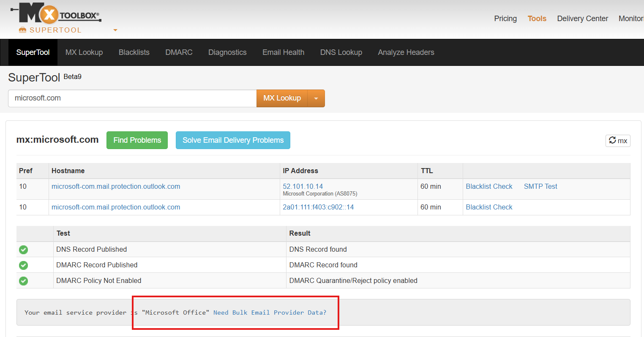Click the "DNS Record found" result
Viewport: 644px width, 337px height.
318,249
